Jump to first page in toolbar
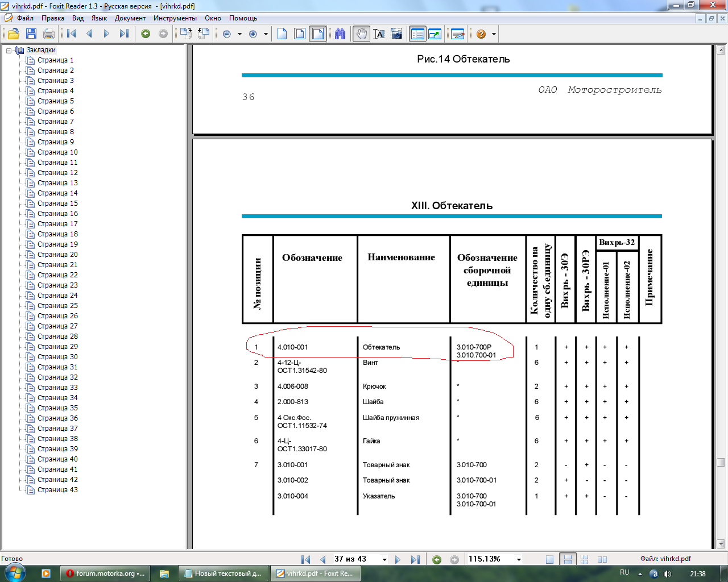The width and height of the screenshot is (728, 582). click(x=72, y=34)
